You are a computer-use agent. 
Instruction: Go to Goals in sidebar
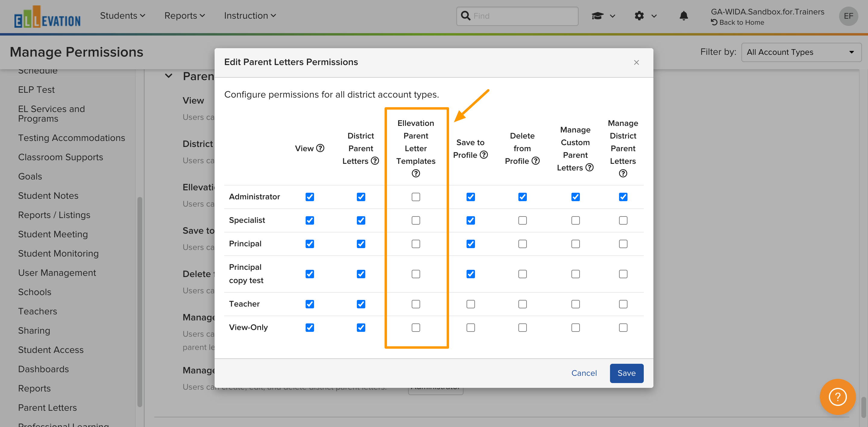click(30, 176)
